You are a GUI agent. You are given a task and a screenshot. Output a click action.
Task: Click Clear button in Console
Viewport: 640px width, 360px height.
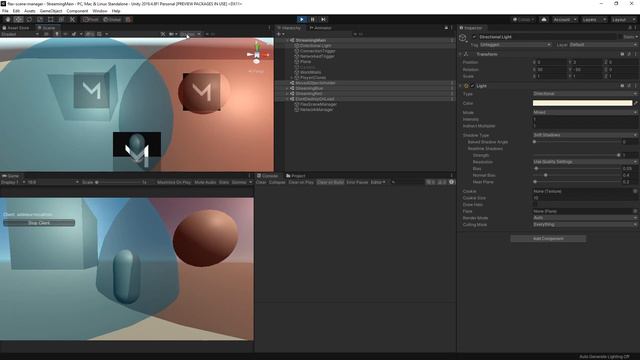click(261, 182)
